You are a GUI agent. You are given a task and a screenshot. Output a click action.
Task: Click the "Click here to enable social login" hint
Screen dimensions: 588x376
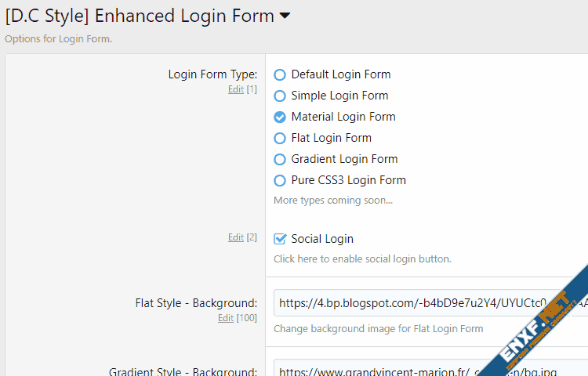pos(362,258)
